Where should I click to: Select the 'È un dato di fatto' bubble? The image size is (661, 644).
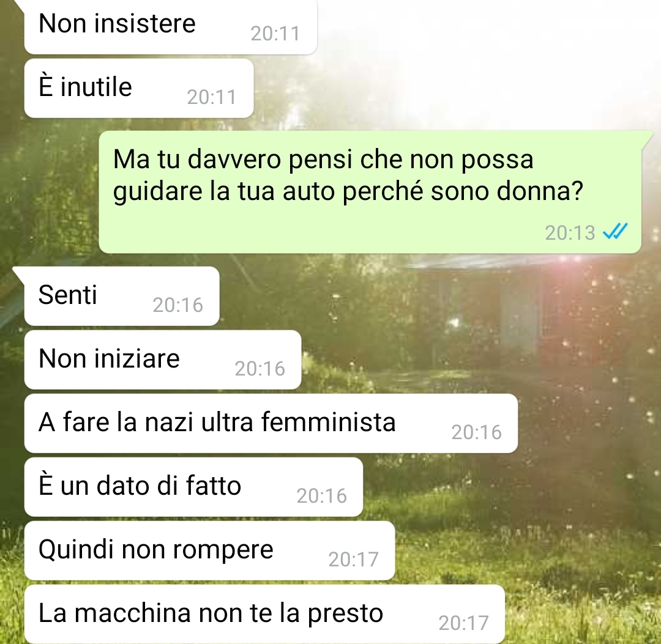193,487
